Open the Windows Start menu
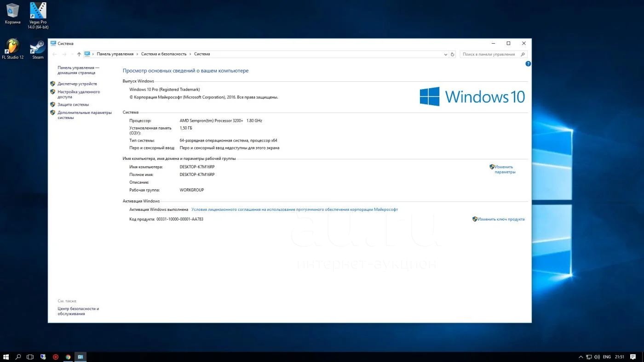 [x=6, y=357]
